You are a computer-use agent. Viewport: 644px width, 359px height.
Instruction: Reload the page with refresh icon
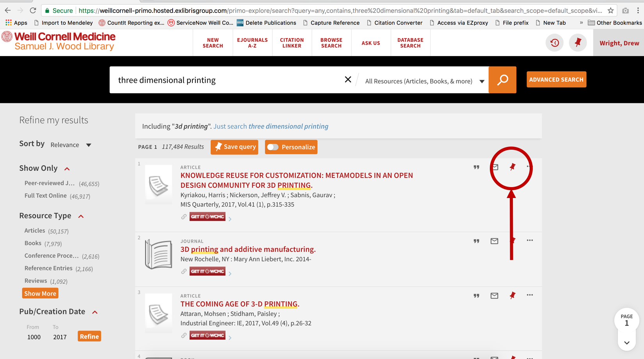[x=33, y=11]
